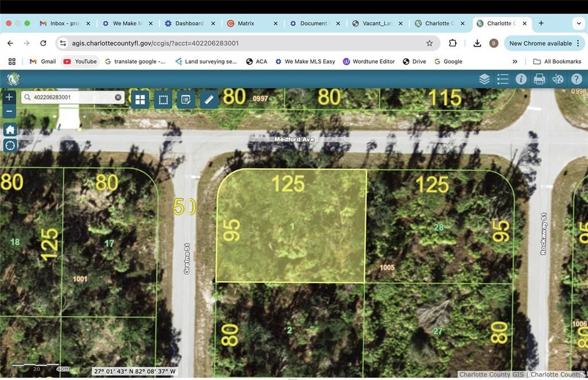The height and width of the screenshot is (380, 588).
Task: Open the map Layers panel
Action: click(x=484, y=79)
